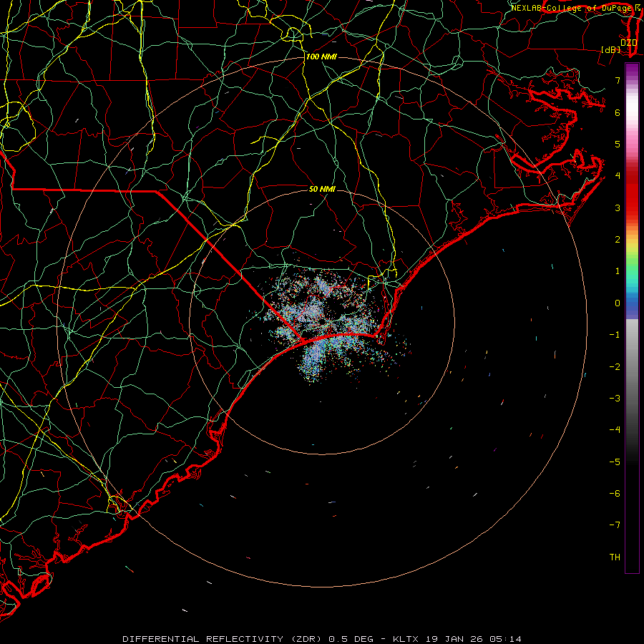
Task: Click the "50 NMI" range ring label
Action: 322,189
